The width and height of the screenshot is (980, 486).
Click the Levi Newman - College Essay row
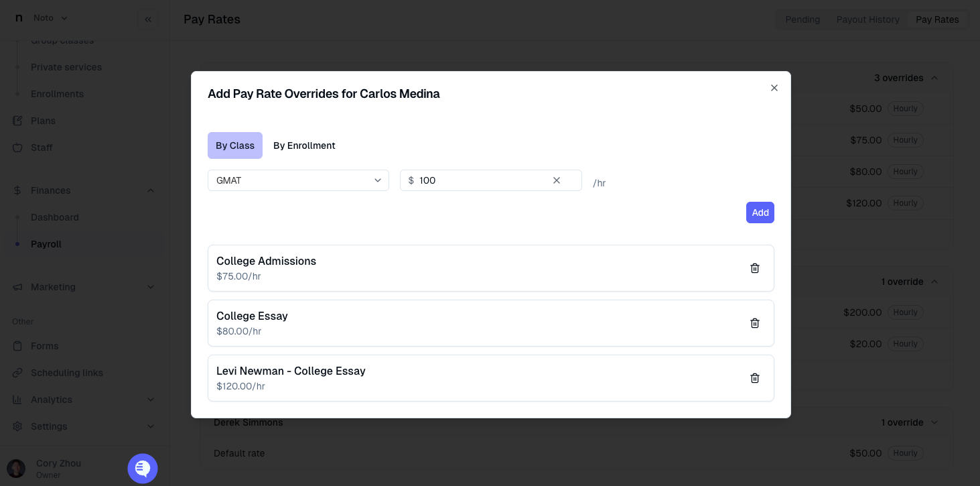pyautogui.click(x=491, y=378)
